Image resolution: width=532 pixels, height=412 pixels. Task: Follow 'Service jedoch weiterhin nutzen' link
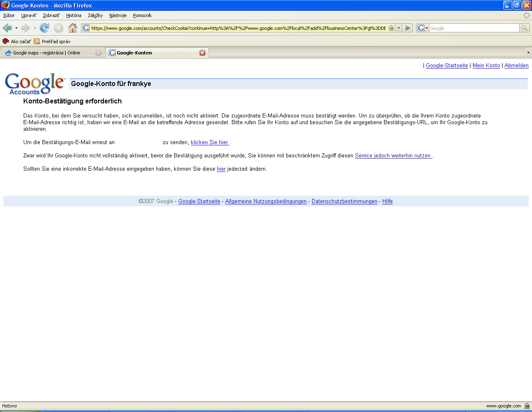(393, 156)
